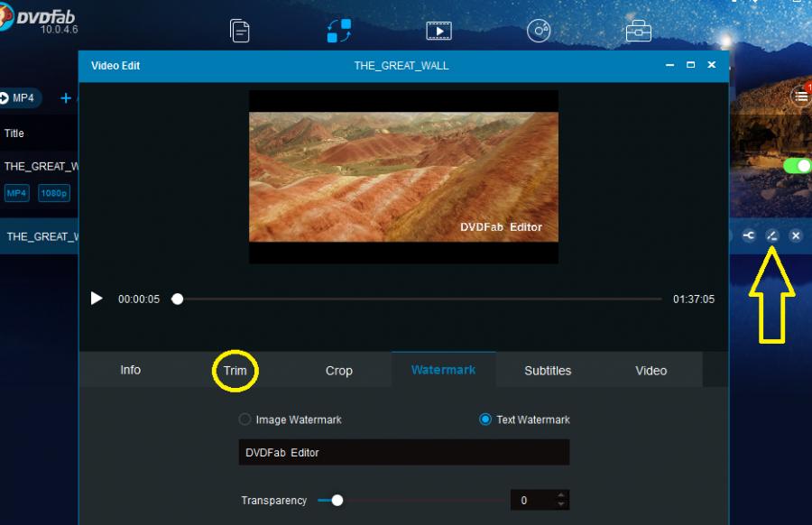Open the task queue list icon
Screen dimensions: 812x525
tap(800, 96)
